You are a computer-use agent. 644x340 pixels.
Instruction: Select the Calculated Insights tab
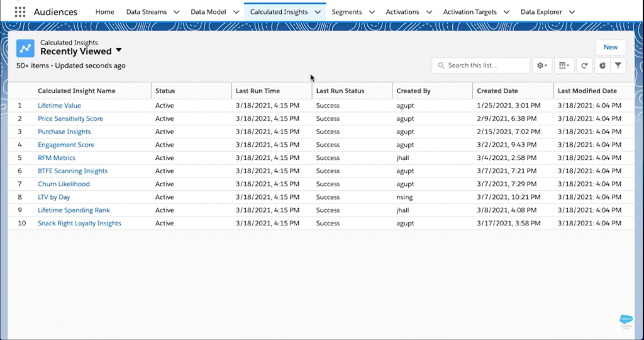tap(279, 12)
